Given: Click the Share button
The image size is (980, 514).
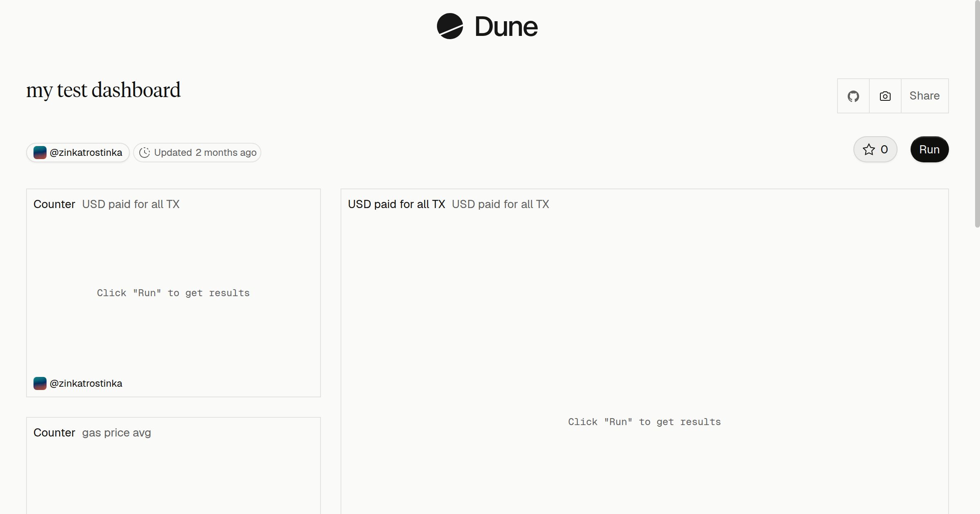Looking at the screenshot, I should point(924,96).
